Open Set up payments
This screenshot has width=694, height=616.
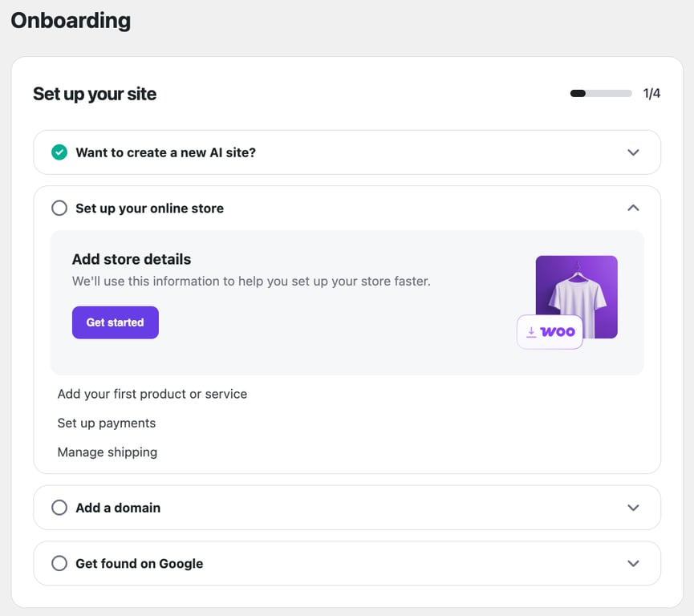(106, 423)
